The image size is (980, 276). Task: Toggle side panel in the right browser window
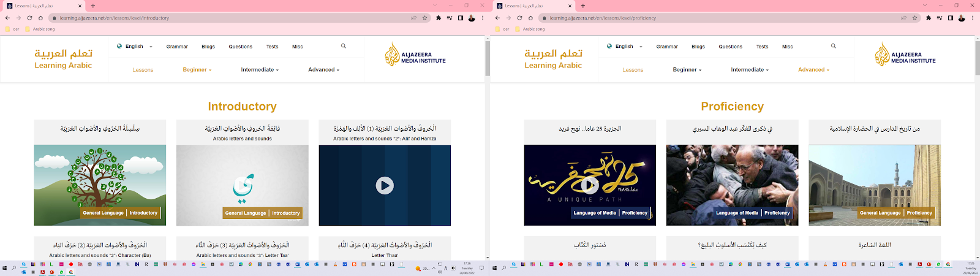click(x=951, y=18)
